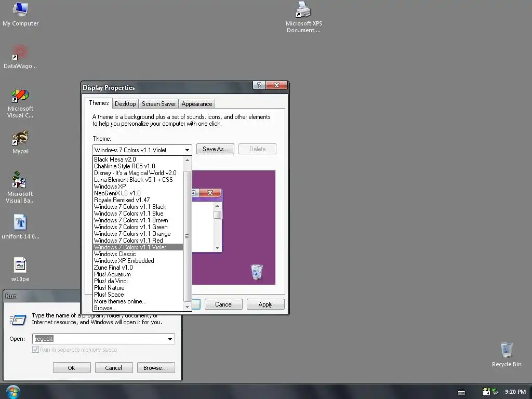Select Windows XP Embedded theme

point(138,261)
